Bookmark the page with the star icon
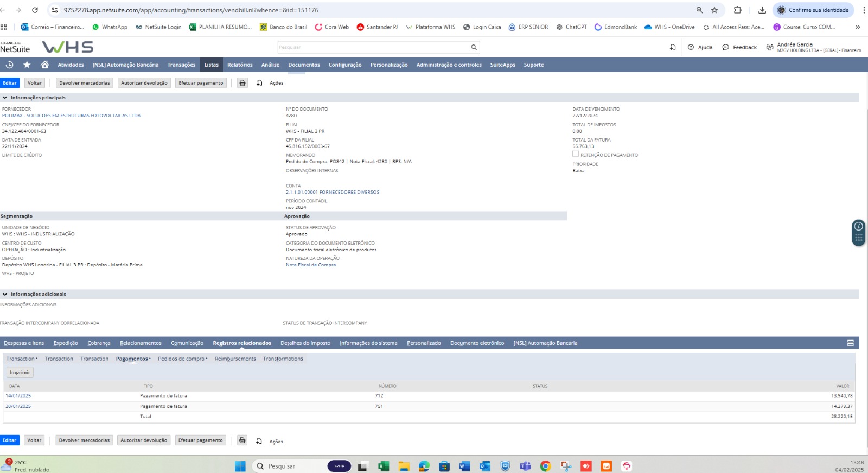868x473 pixels. 714,10
